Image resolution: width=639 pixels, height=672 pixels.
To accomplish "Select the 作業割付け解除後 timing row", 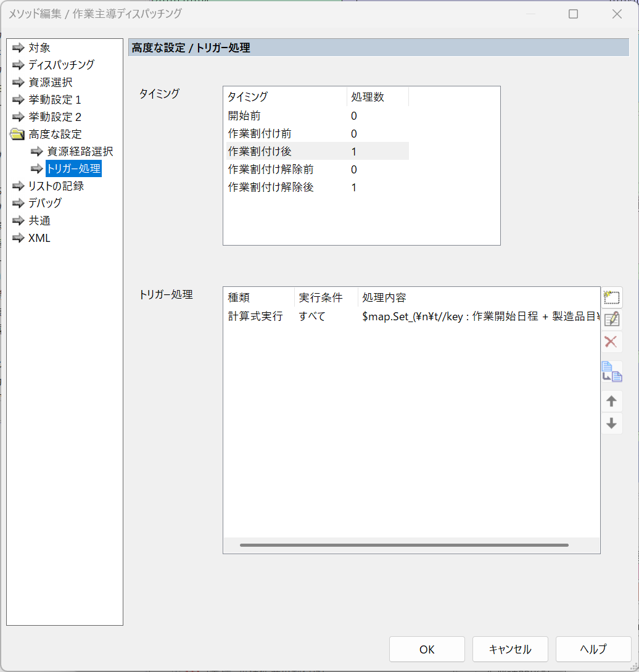I will point(271,187).
